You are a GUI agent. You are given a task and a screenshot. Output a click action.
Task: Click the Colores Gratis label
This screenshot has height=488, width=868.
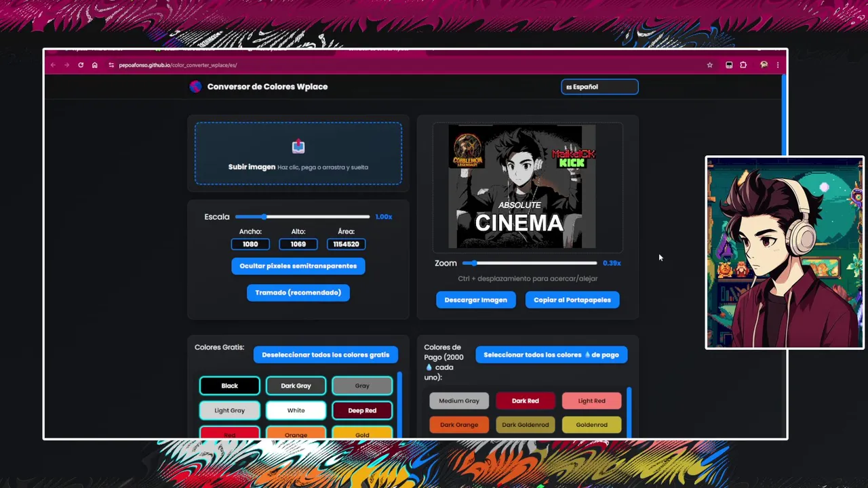[219, 347]
